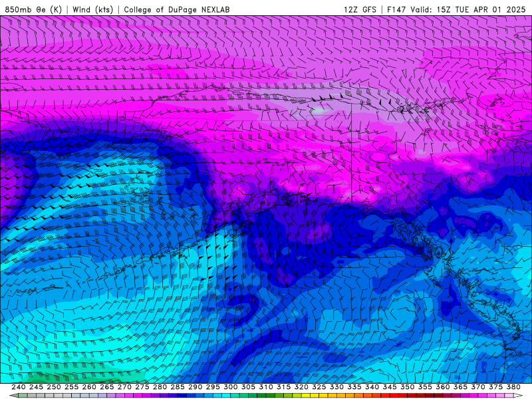Click the 300 colorbar label
Screen dimensions: 532x399
tap(230, 387)
